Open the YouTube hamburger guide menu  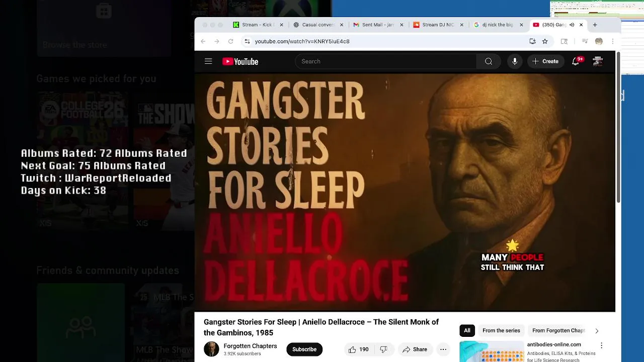(208, 61)
